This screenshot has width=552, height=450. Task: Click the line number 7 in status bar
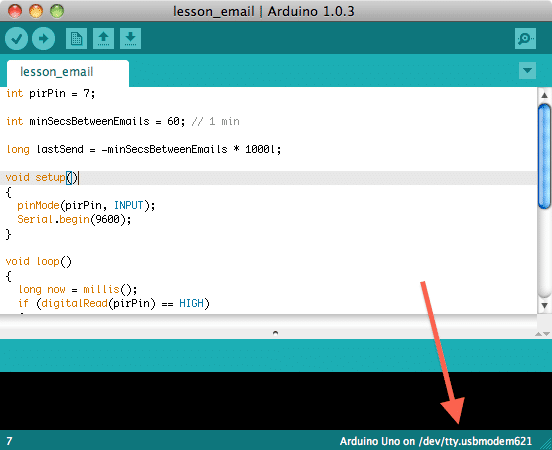[9, 441]
